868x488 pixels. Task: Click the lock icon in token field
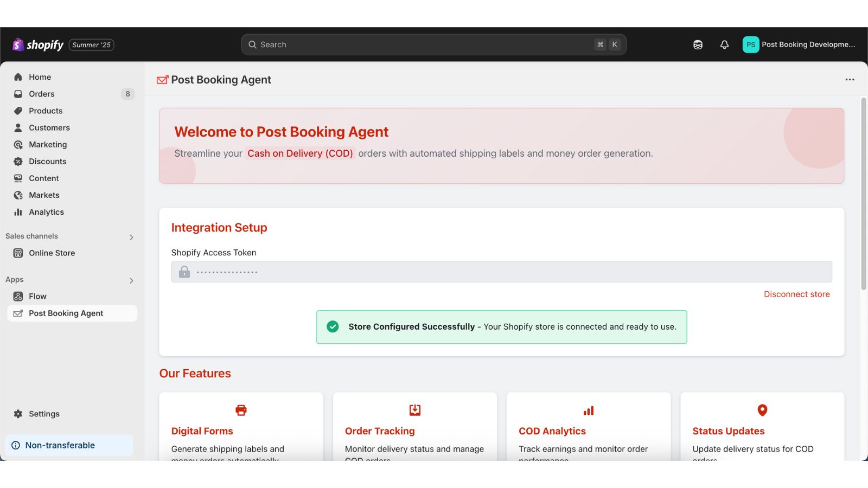[184, 272]
